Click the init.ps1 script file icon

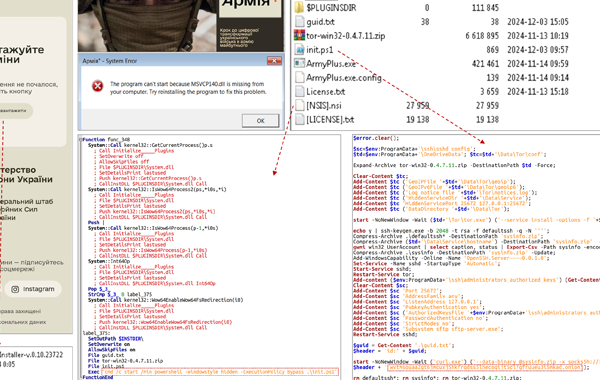point(300,49)
